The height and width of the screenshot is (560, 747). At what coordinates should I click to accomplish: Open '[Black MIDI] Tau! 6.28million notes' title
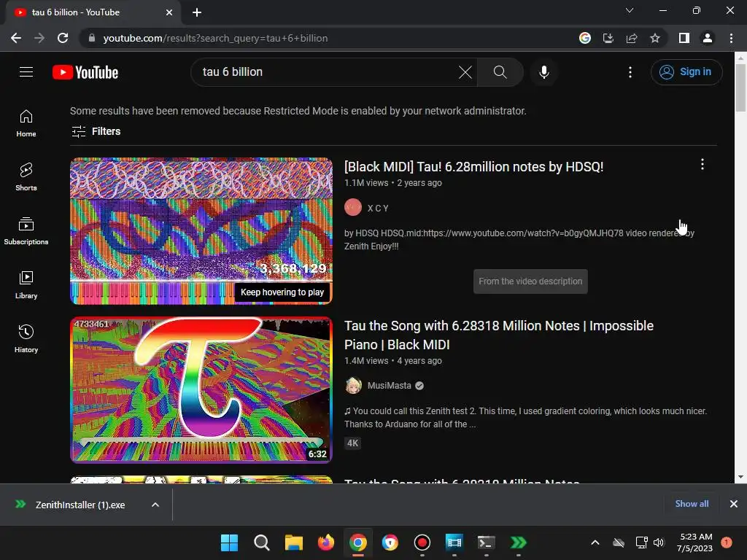(473, 167)
